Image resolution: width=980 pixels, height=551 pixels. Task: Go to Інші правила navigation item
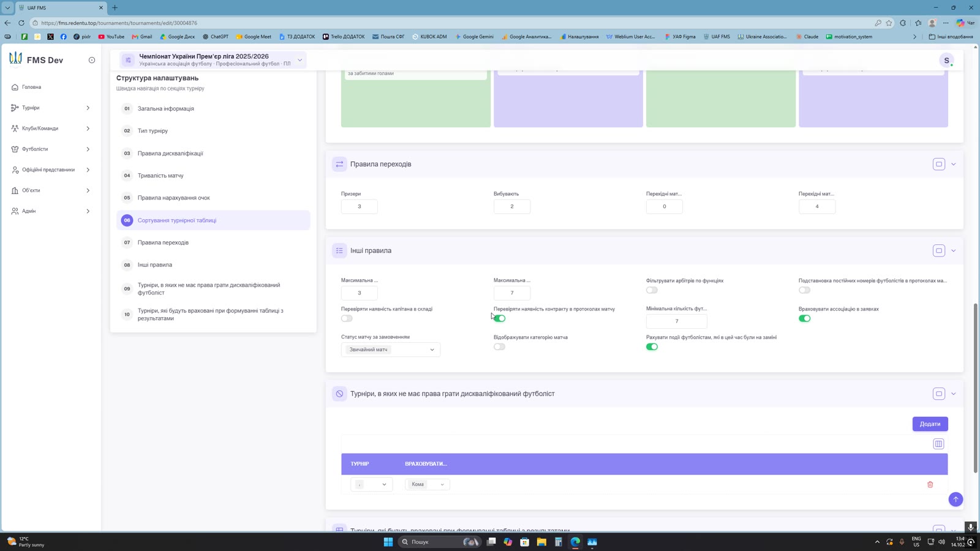[x=213, y=265]
